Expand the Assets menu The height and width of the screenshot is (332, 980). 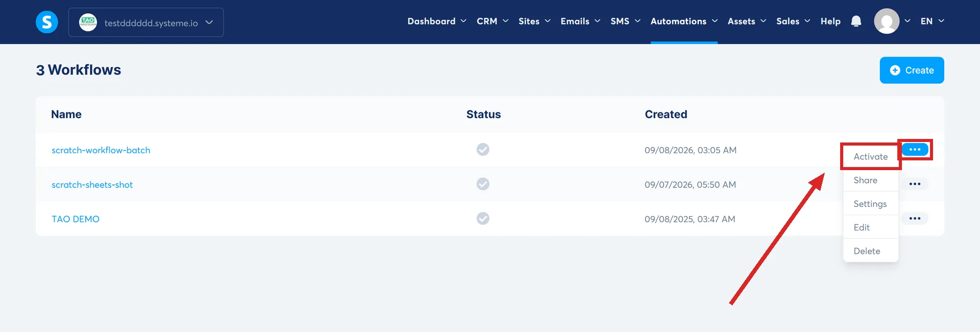click(x=747, y=21)
